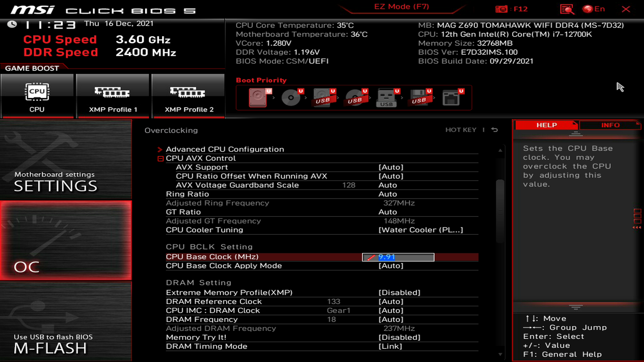Screen dimensions: 644x362
Task: Click the side panel expand arrows icon
Action: point(637,219)
